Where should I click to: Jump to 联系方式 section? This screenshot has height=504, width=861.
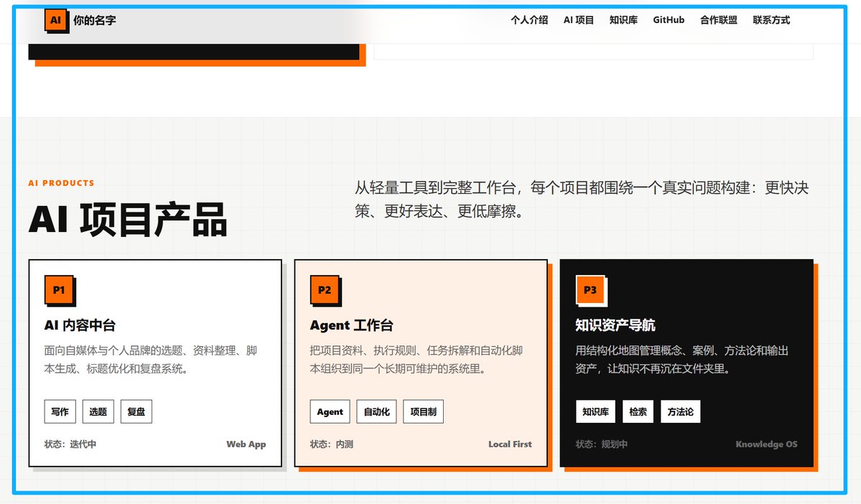(771, 20)
